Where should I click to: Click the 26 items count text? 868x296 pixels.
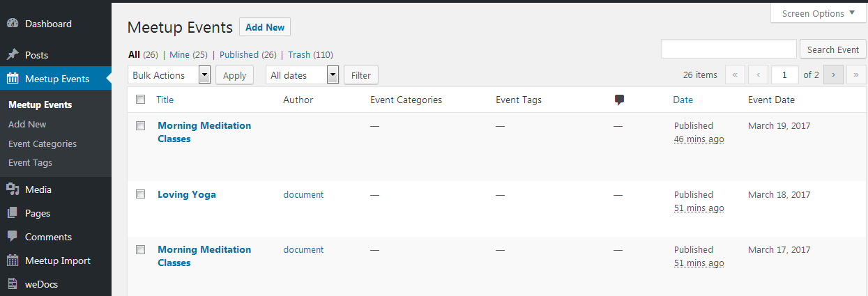point(700,75)
